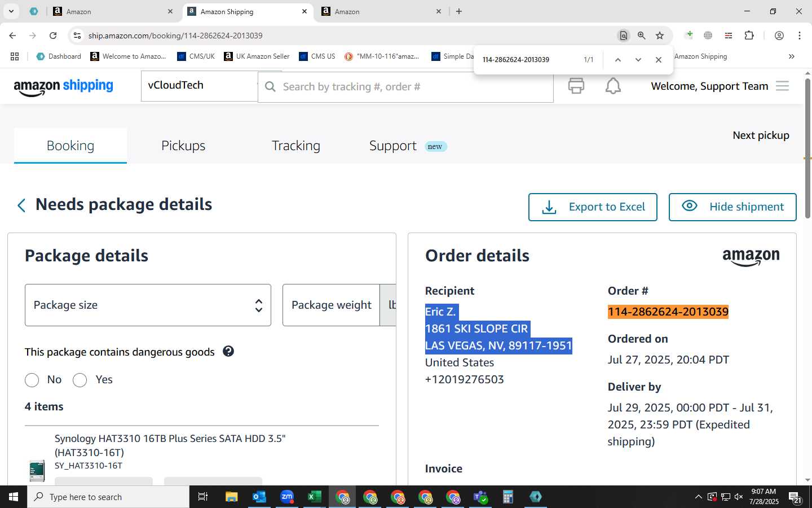Click order number 114-2862624-2013039
Viewport: 812px width, 508px height.
click(668, 312)
